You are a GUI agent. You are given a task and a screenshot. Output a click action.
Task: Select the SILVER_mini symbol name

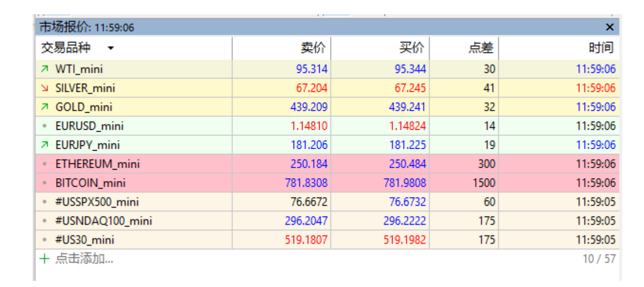(85, 88)
